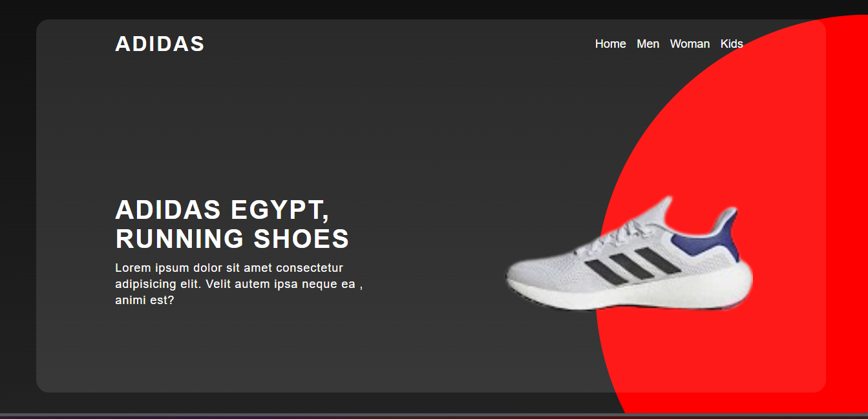868x419 pixels.
Task: Click the thin bar along the bottom edge
Action: [434, 416]
